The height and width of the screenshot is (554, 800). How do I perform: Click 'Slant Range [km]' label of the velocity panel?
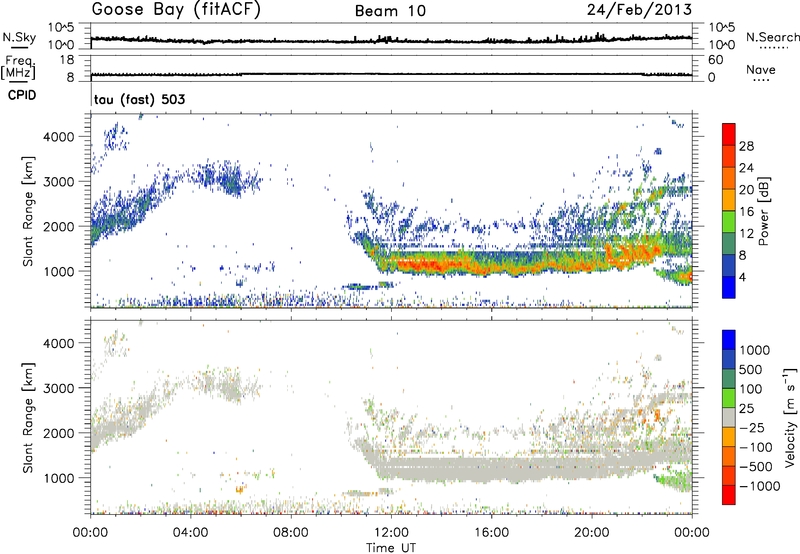pos(28,417)
